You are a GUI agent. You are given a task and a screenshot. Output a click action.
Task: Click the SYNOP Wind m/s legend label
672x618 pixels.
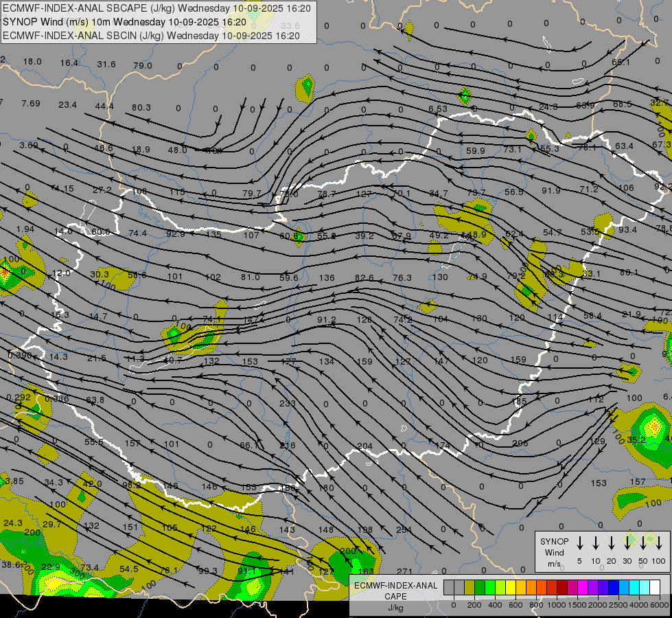tap(554, 552)
